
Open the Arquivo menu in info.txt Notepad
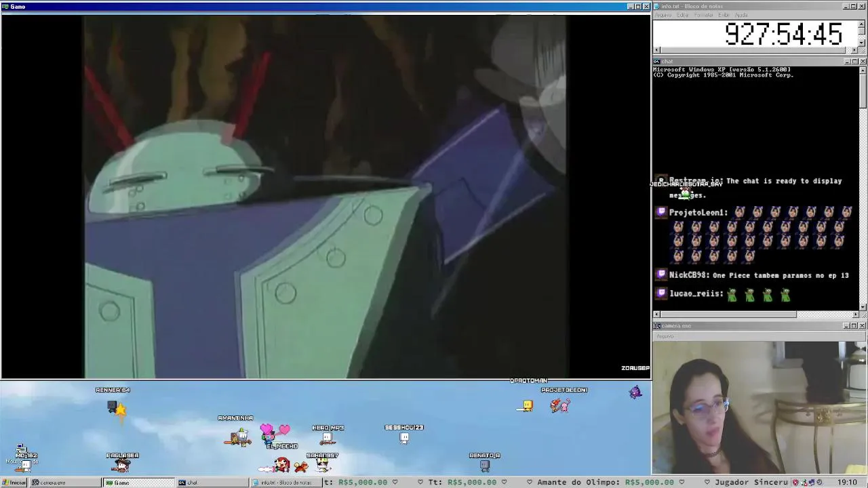tap(663, 15)
